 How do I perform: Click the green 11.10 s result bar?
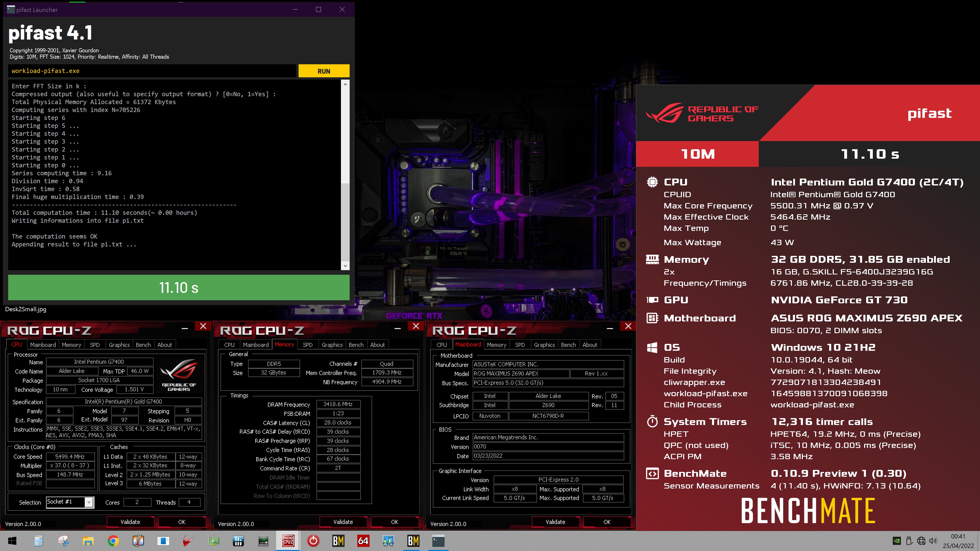click(179, 287)
